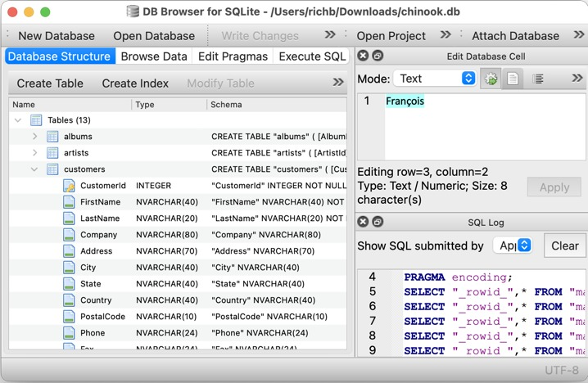Click the albums table icon
Image resolution: width=588 pixels, height=383 pixels.
(x=53, y=137)
